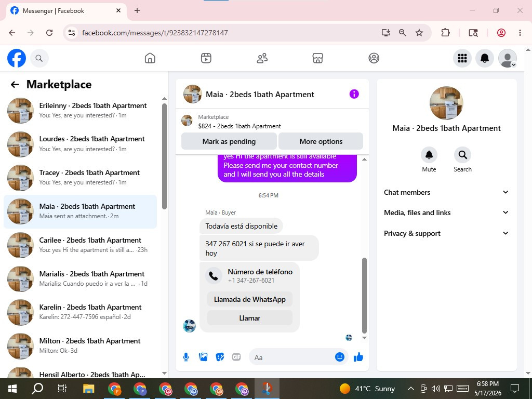
Task: Click the message 'Todavía está disponible'
Action: pyautogui.click(x=241, y=227)
